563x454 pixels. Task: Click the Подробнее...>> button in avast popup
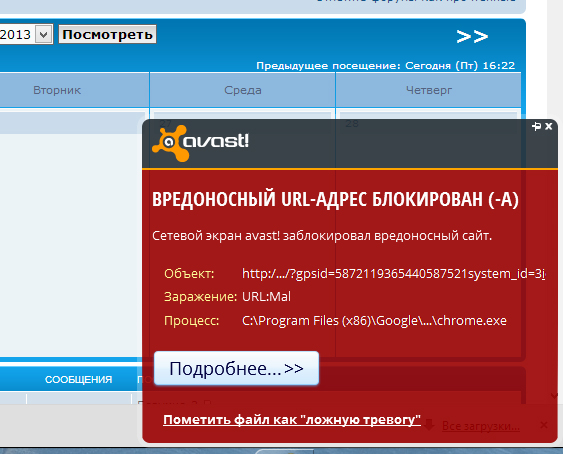236,368
